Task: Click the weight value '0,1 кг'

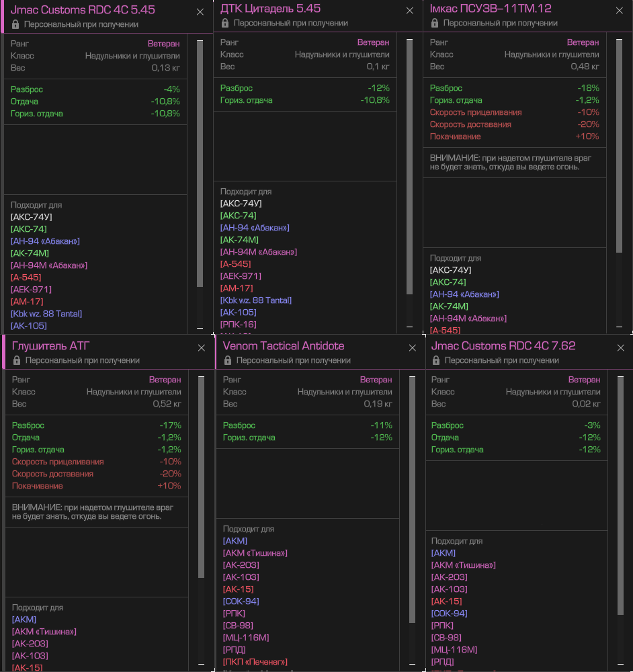Action: [x=378, y=67]
